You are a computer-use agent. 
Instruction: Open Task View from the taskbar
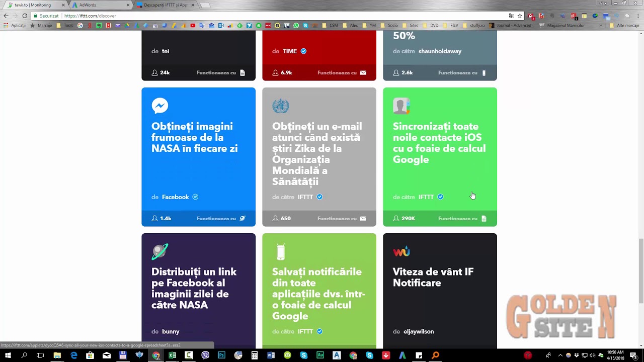(x=40, y=355)
